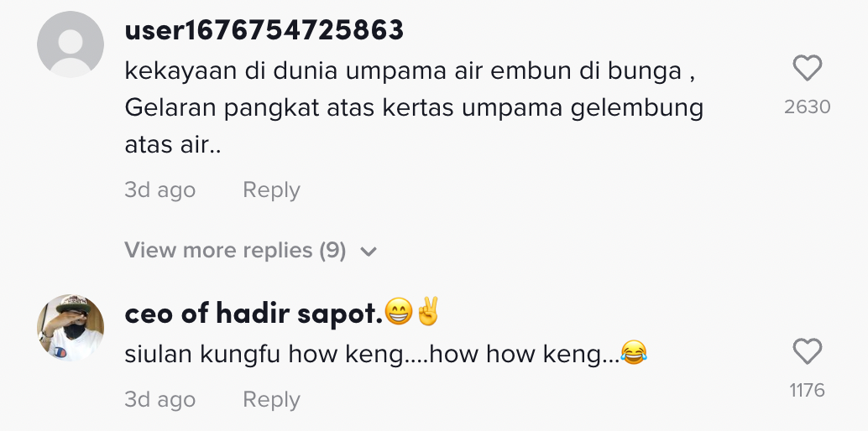
Task: Click the chevron beside View more replies
Action: point(368,251)
